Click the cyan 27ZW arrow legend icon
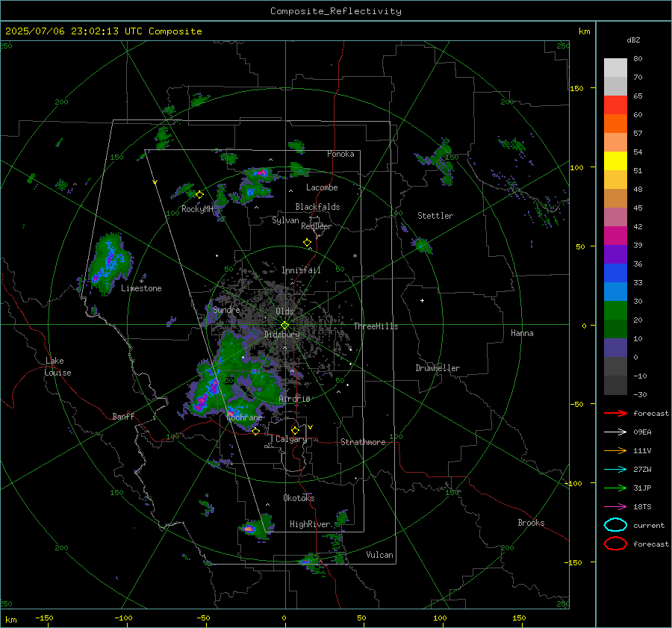 [615, 470]
